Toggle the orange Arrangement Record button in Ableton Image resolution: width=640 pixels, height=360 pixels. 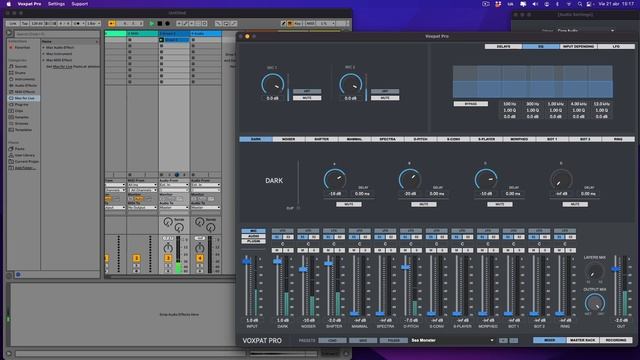pyautogui.click(x=111, y=24)
